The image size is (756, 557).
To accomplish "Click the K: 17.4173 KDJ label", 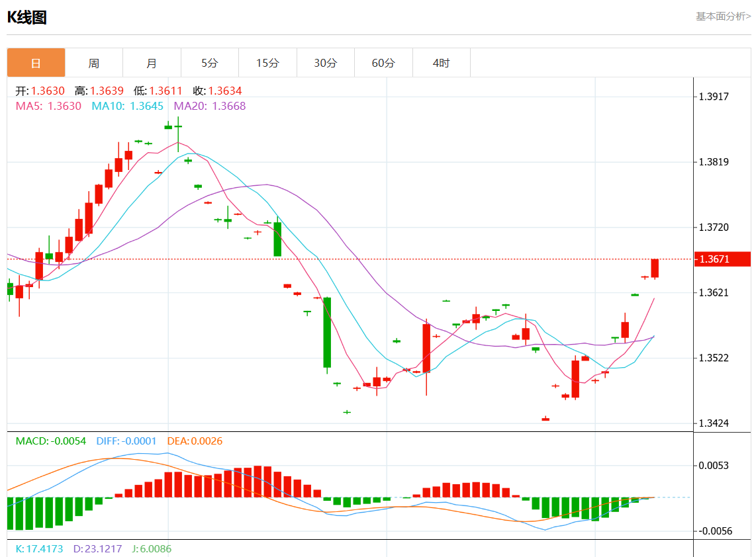I will [x=39, y=549].
